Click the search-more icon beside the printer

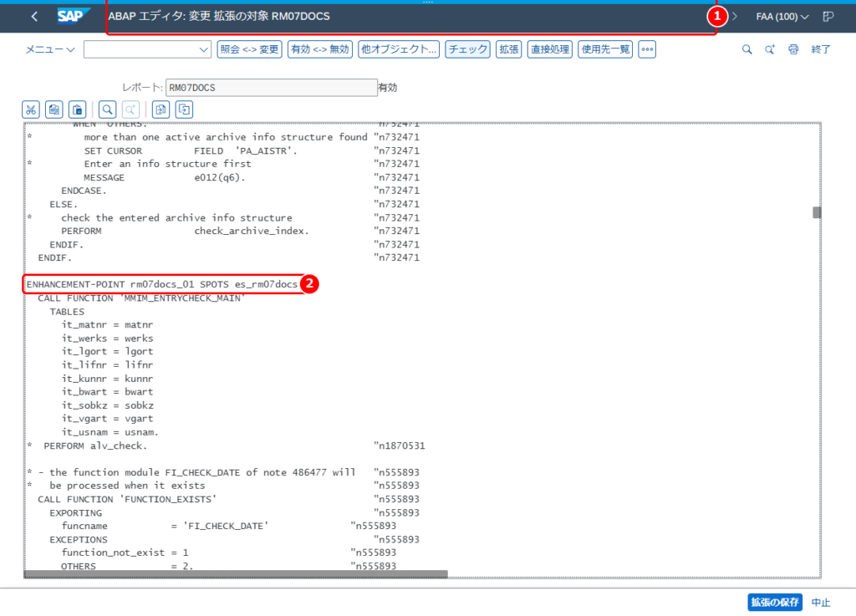tap(770, 49)
